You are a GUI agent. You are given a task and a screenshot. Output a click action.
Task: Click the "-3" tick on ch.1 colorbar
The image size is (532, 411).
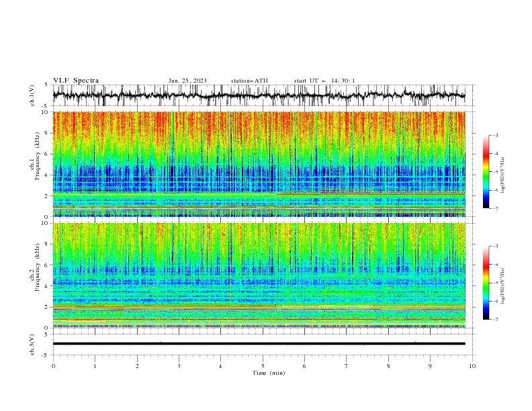pyautogui.click(x=496, y=135)
